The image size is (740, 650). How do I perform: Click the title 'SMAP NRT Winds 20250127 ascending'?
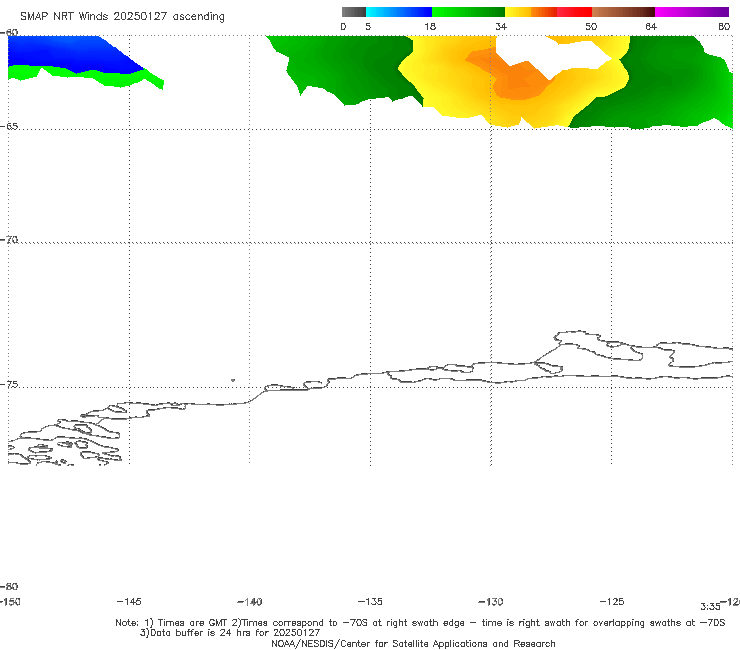tap(122, 17)
